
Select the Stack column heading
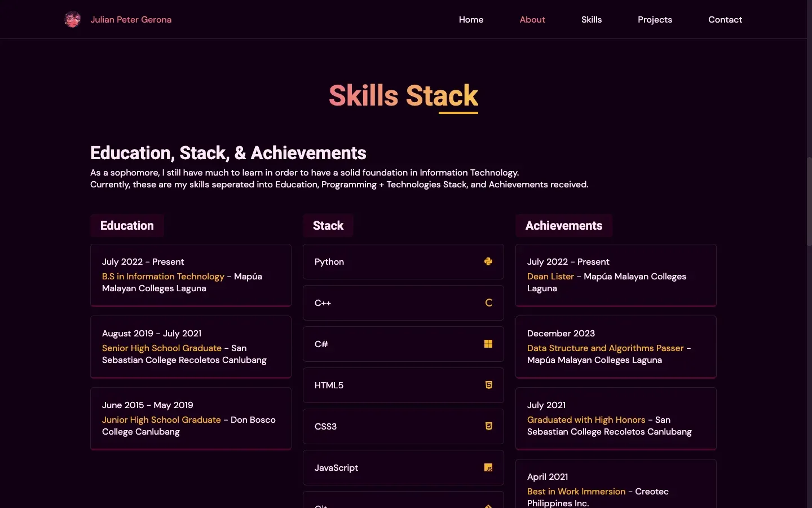tap(328, 225)
